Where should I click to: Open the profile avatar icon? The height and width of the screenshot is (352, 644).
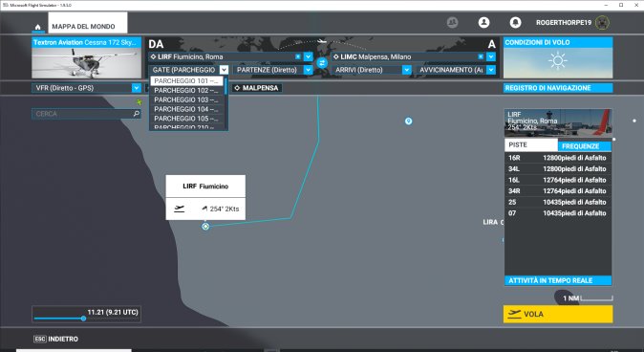click(x=483, y=22)
